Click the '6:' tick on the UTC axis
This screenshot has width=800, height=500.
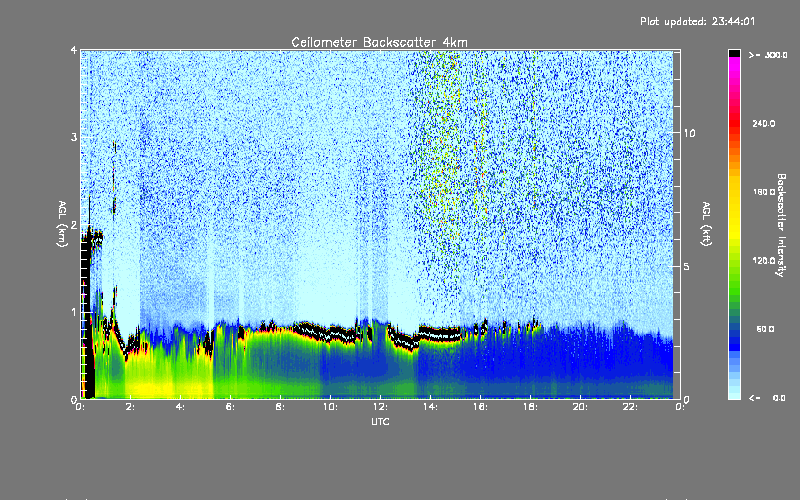click(x=230, y=407)
